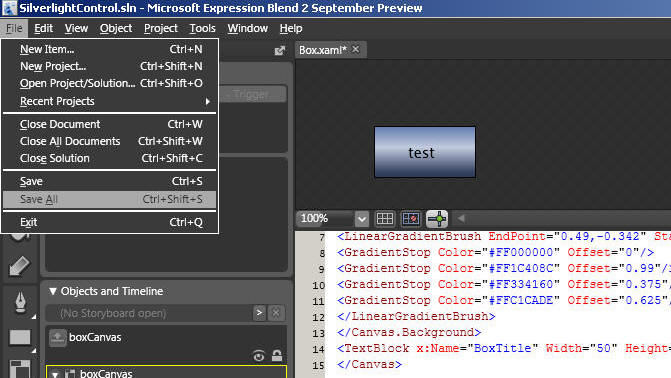Open the zoom level dropdown
This screenshot has width=671, height=378.
click(x=362, y=219)
